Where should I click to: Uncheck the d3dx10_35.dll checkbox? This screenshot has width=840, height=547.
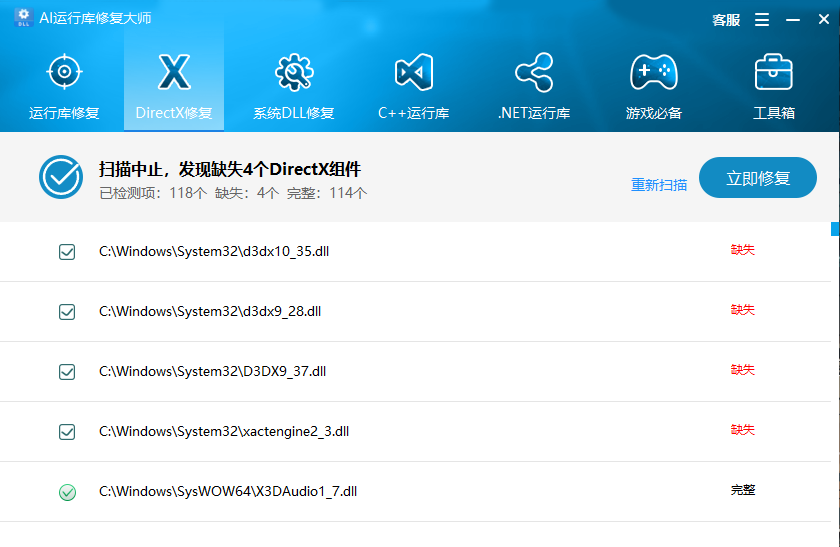click(67, 252)
